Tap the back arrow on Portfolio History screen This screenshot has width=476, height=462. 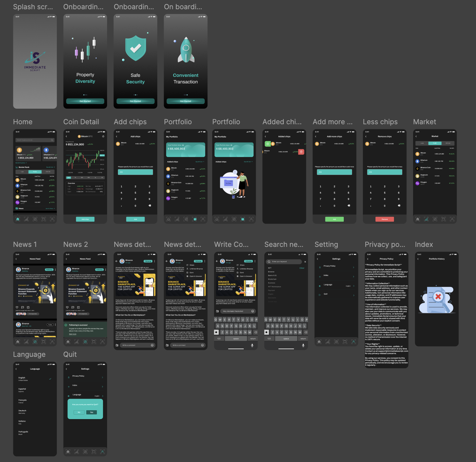(x=418, y=259)
